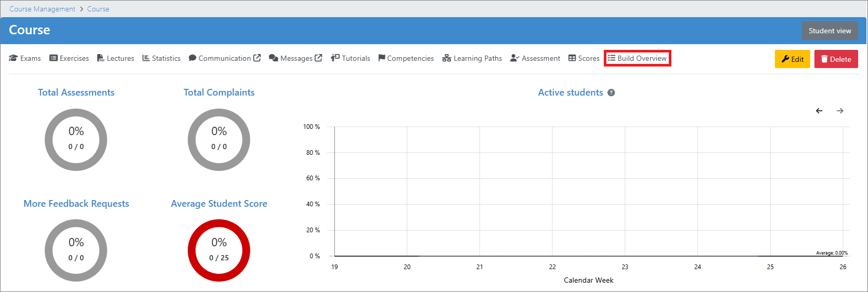This screenshot has height=292, width=868.
Task: Click the Communication speech bubble icon
Action: pos(192,58)
